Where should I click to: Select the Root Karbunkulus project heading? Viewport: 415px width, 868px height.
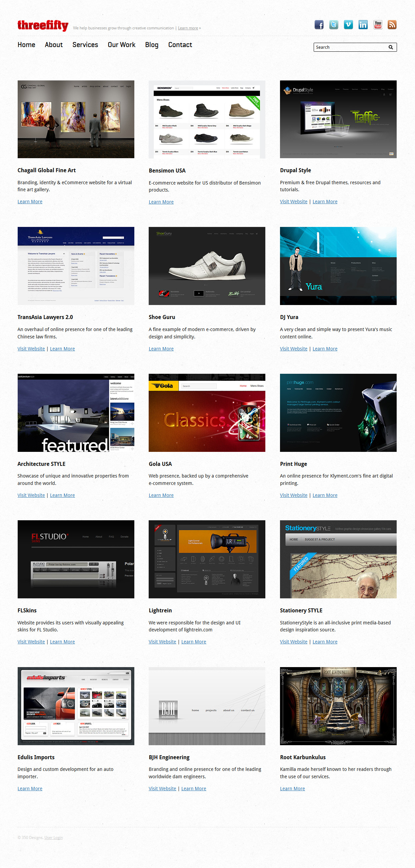coord(303,758)
